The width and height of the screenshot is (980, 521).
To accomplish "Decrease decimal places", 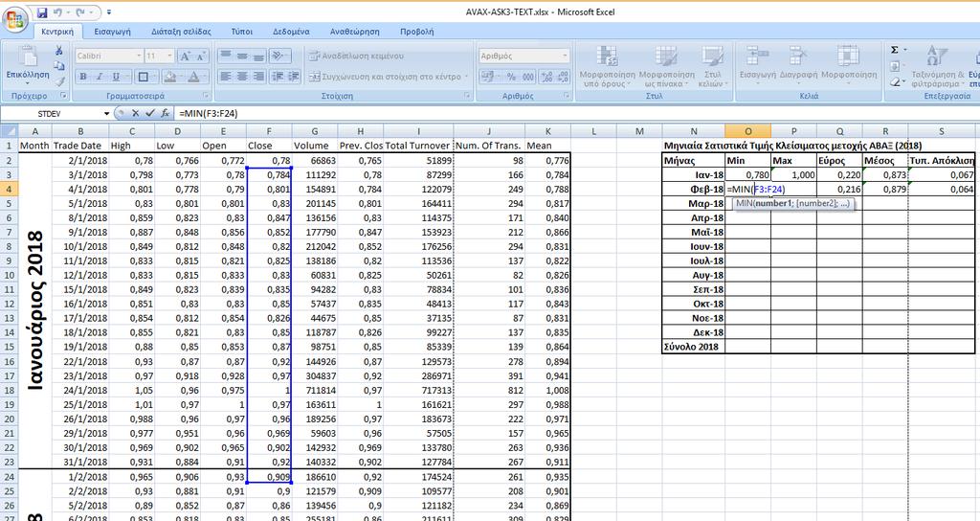I will click(563, 77).
